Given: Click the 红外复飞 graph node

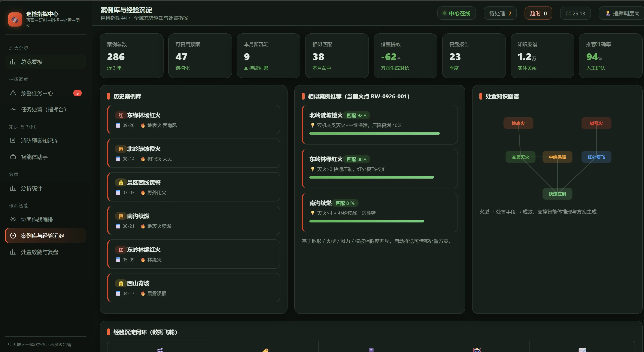Looking at the screenshot, I should (596, 157).
